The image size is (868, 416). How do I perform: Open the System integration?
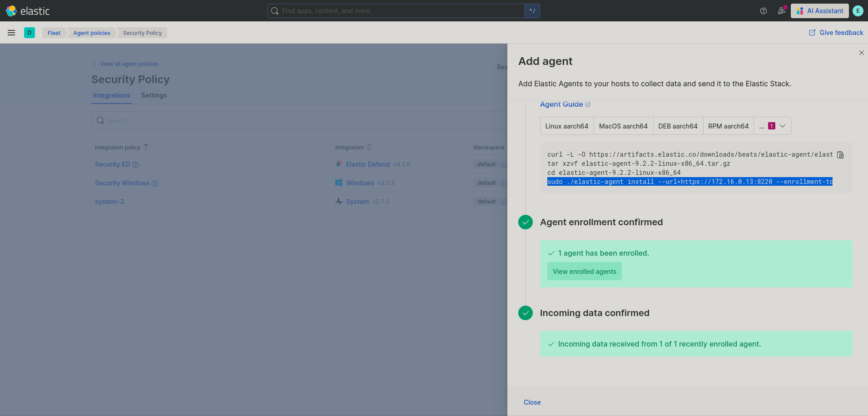tap(357, 202)
